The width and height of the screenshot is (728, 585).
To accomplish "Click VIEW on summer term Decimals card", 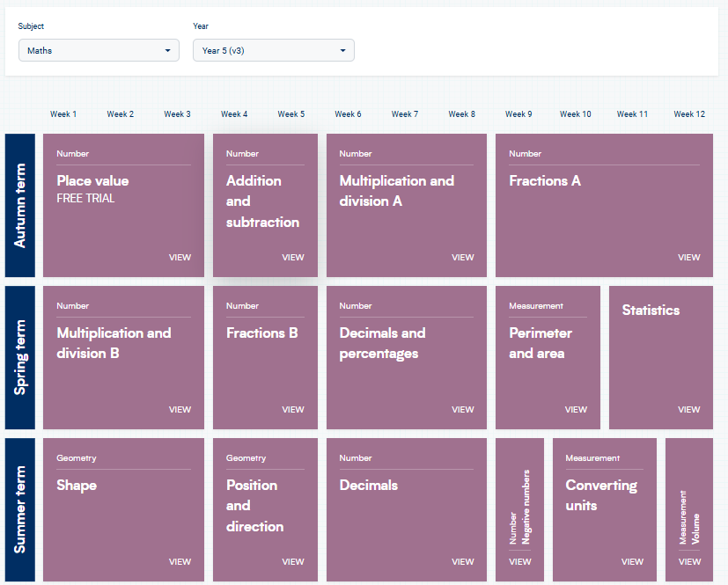I will point(463,562).
